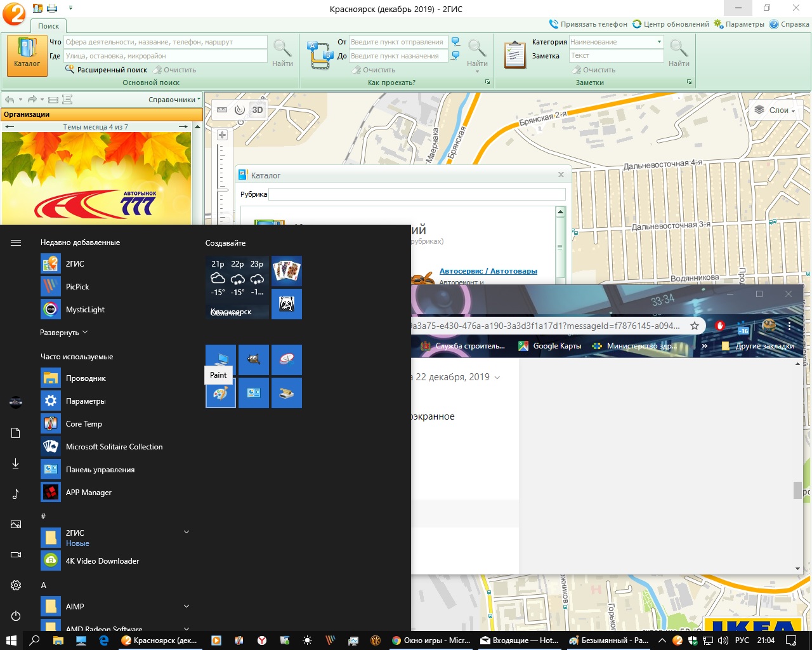Click in the Где location field
Screen dimensions: 812x650
point(165,56)
